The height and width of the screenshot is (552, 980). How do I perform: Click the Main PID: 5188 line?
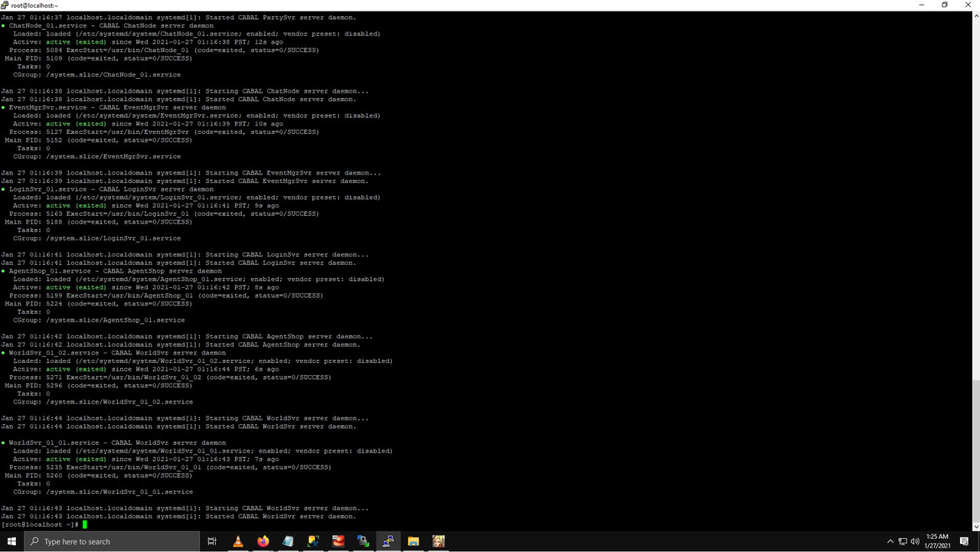click(100, 222)
